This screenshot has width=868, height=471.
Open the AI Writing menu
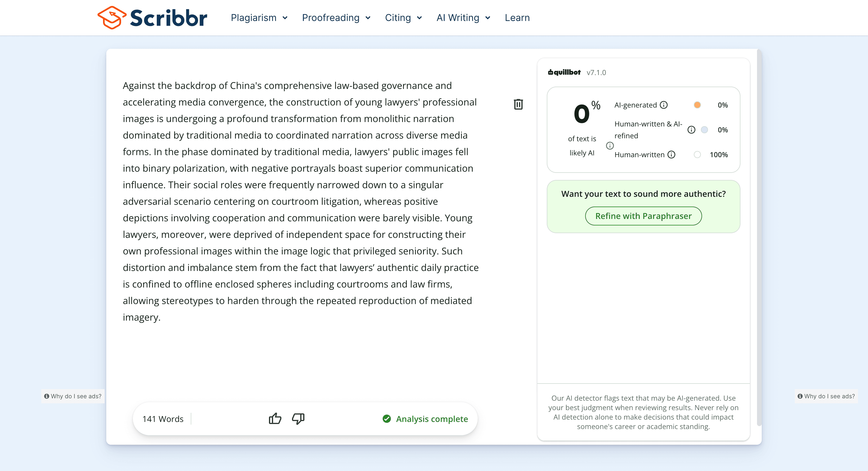point(463,17)
